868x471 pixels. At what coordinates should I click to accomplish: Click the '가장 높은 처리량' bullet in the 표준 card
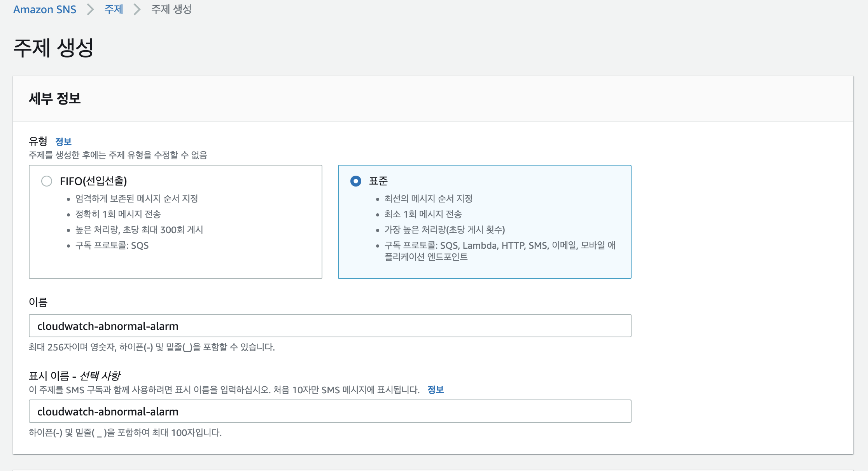click(444, 230)
